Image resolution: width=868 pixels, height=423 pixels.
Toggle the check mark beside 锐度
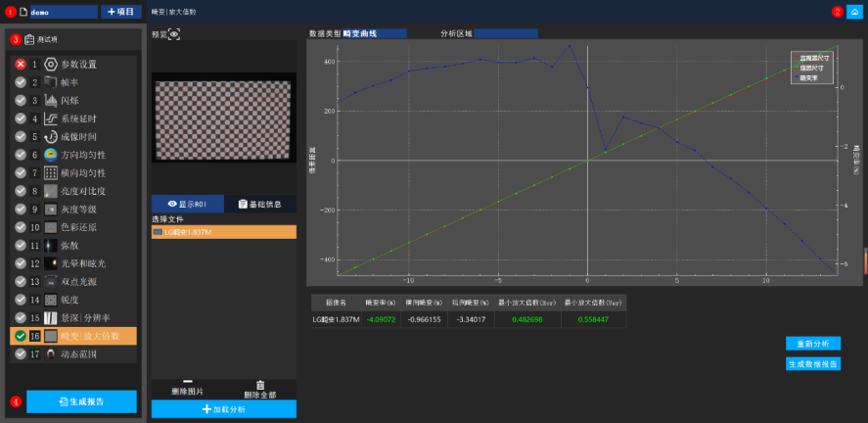click(21, 300)
